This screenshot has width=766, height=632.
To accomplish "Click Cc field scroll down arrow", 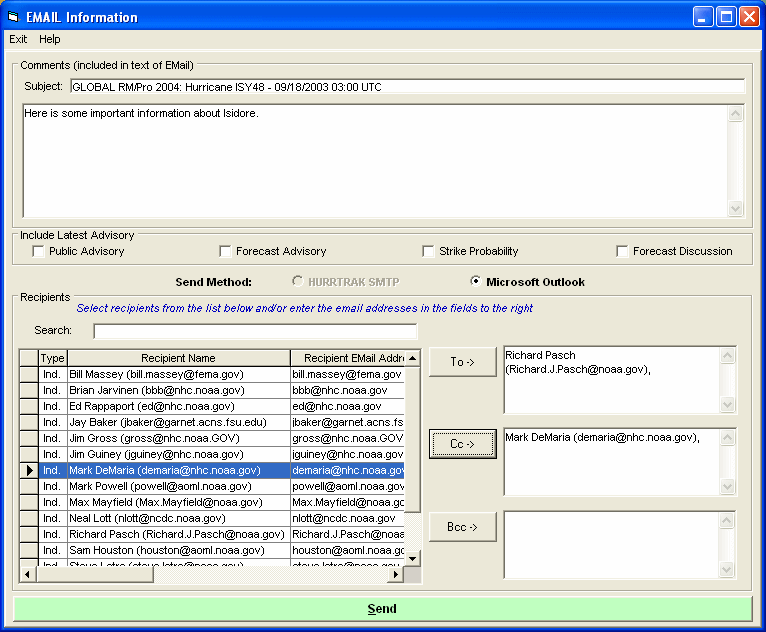I will (x=727, y=486).
